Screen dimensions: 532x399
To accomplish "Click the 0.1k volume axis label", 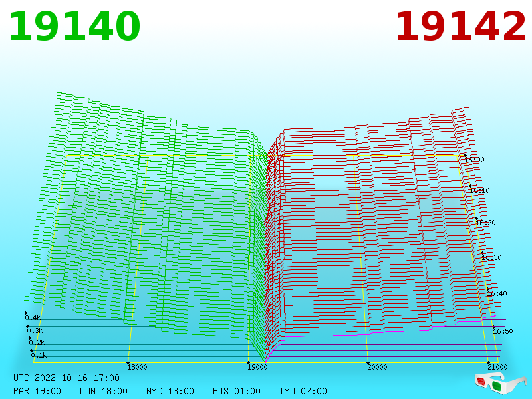I will (x=39, y=355).
